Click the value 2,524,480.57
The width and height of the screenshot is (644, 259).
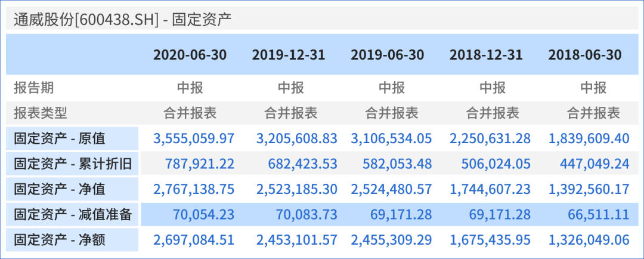point(391,189)
